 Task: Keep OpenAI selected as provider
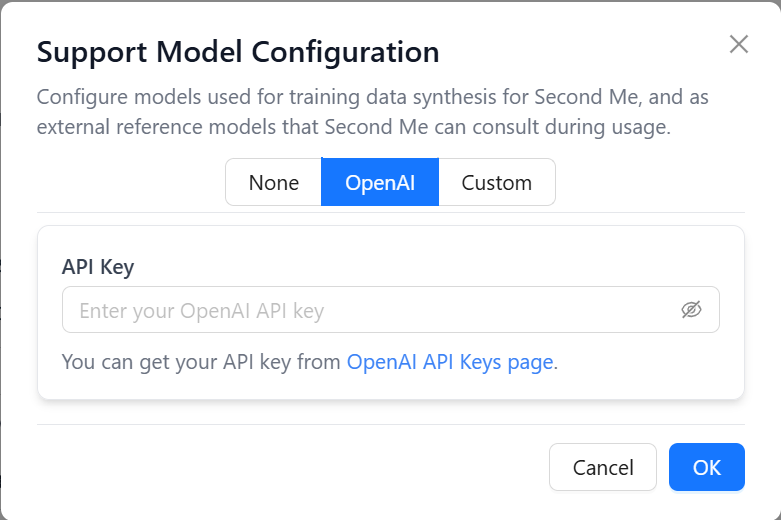(379, 183)
